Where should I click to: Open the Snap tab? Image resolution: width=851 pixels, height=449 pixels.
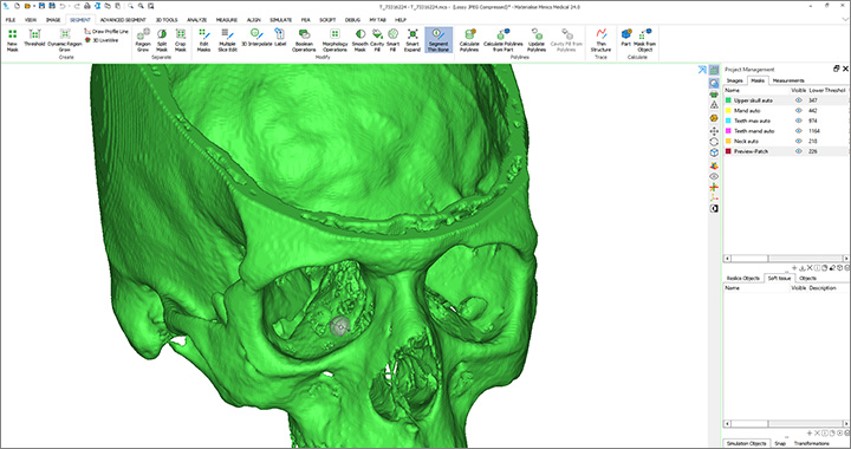(x=780, y=444)
